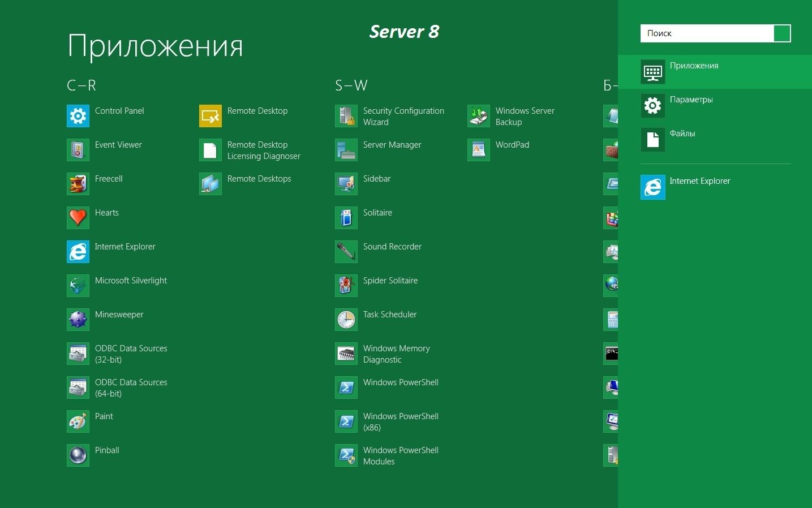Start the Solitaire icon

click(x=346, y=218)
